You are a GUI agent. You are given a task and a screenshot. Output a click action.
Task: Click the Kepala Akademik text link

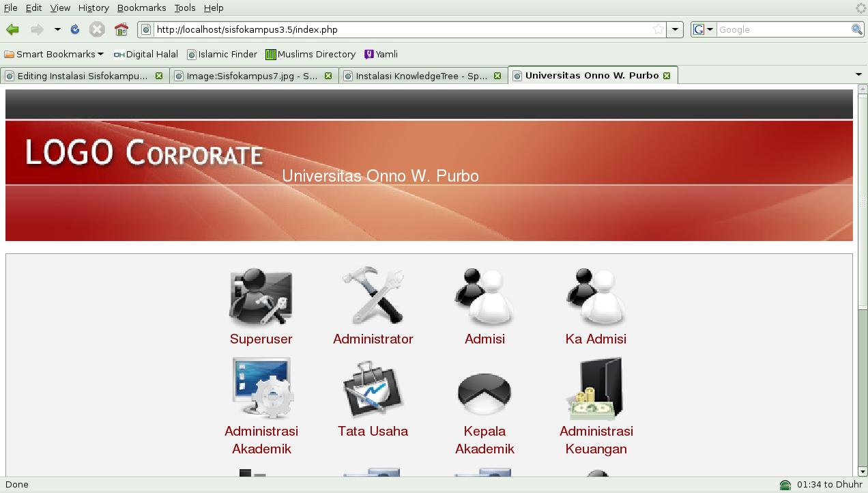pos(484,440)
